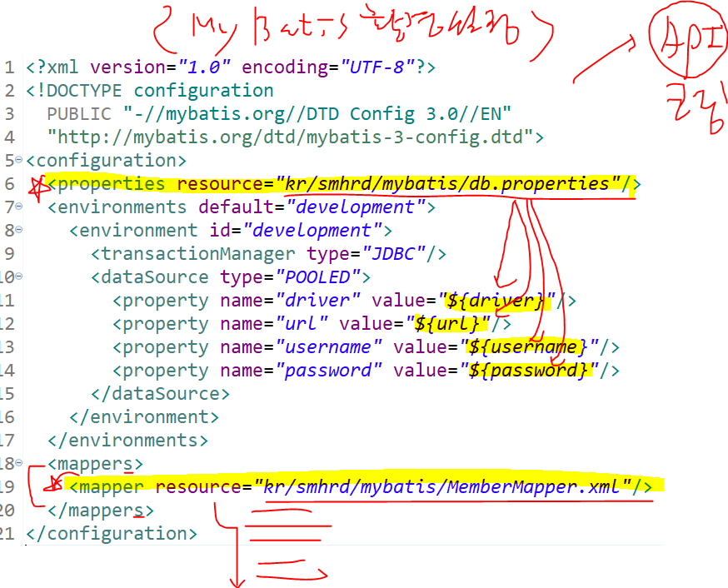This screenshot has height=588, width=728.
Task: Click the ${username} placeholder value
Action: pos(529,347)
